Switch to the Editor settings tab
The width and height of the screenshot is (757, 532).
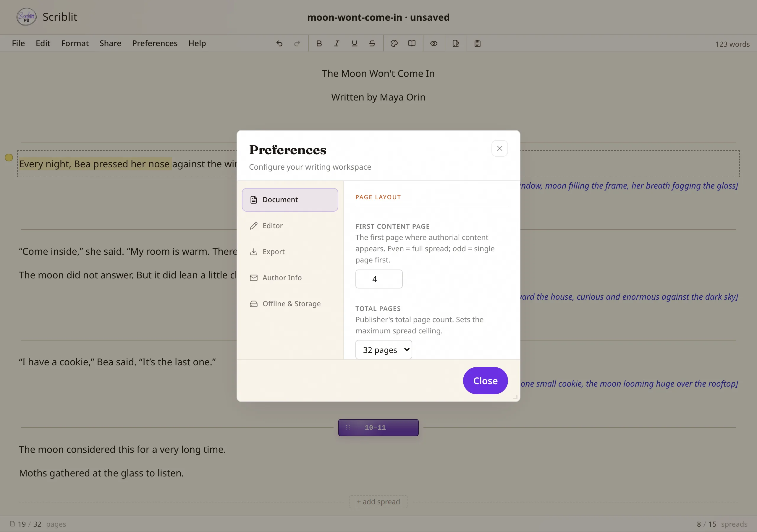tap(290, 226)
